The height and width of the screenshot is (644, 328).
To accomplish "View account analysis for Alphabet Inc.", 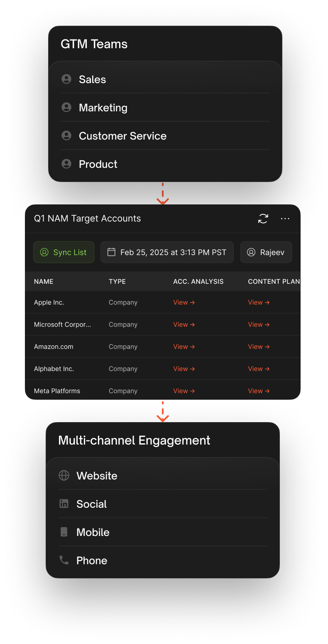I will click(x=184, y=369).
